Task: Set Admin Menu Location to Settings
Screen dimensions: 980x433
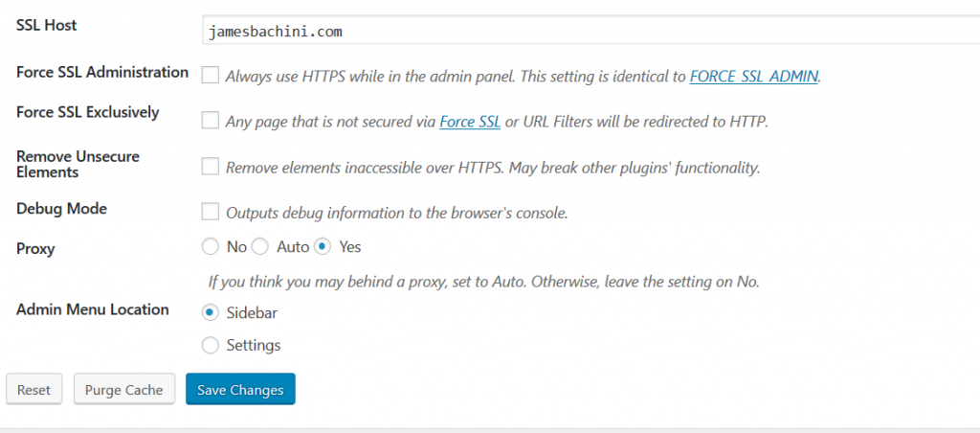Action: point(211,345)
